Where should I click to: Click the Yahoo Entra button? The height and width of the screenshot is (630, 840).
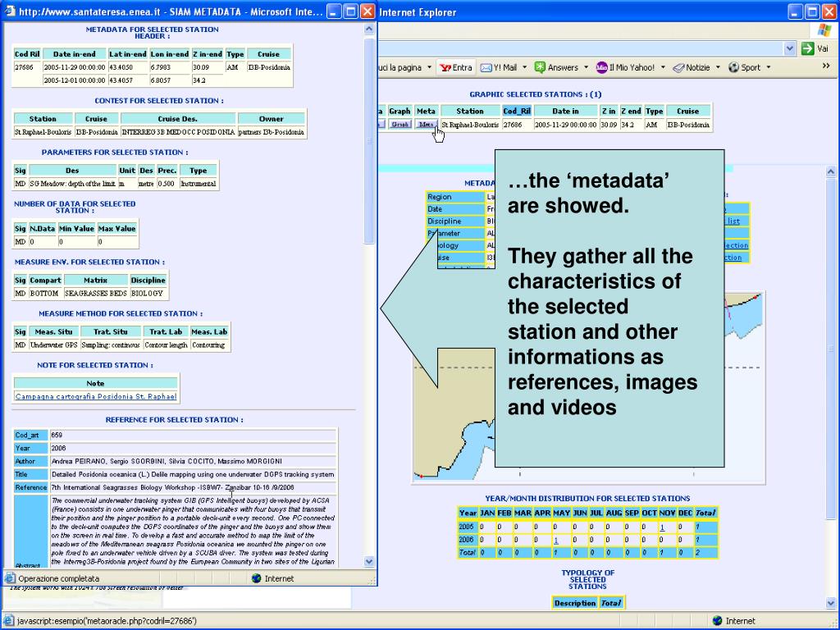coord(456,67)
